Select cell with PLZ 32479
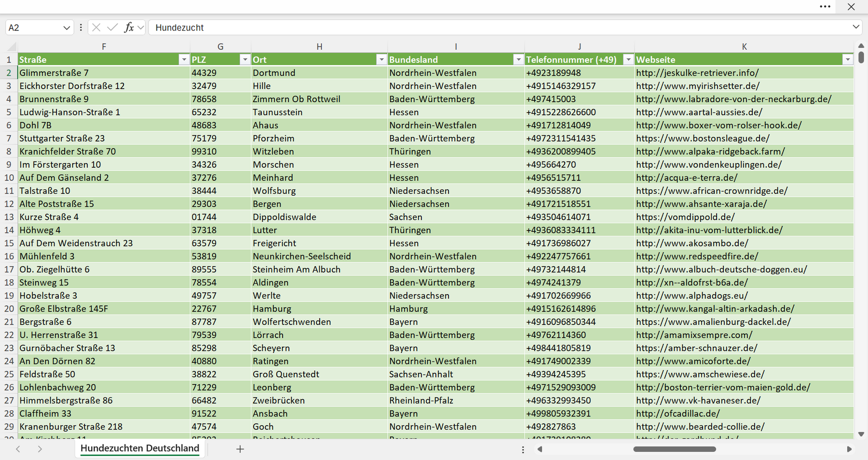The image size is (868, 460). pos(220,86)
